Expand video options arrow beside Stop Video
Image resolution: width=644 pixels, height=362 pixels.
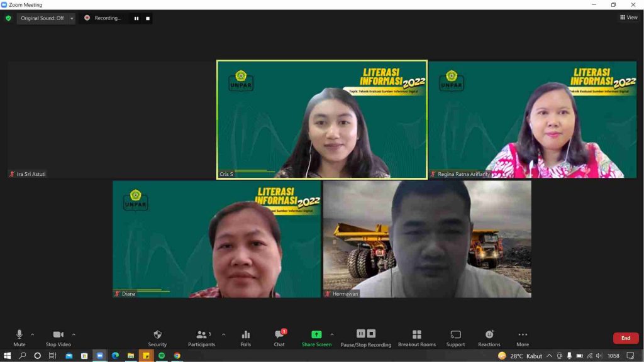pyautogui.click(x=74, y=334)
